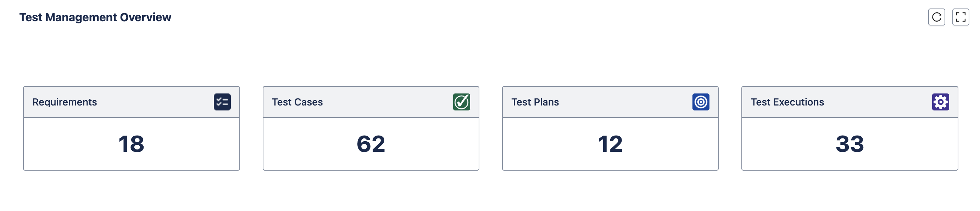Click the Requirements count of 18
The image size is (980, 211).
coord(131,144)
